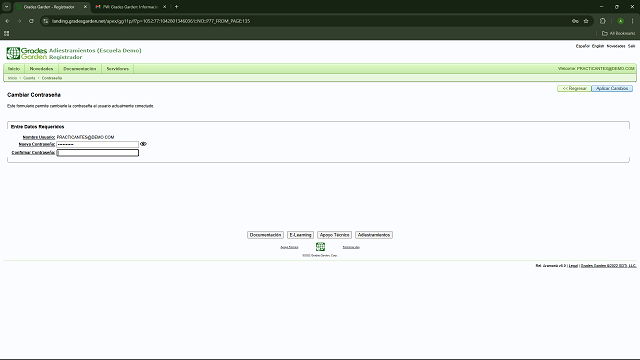Expand the tab search dropdown arrow
Screen dimensions: 640x360
(x=7, y=7)
